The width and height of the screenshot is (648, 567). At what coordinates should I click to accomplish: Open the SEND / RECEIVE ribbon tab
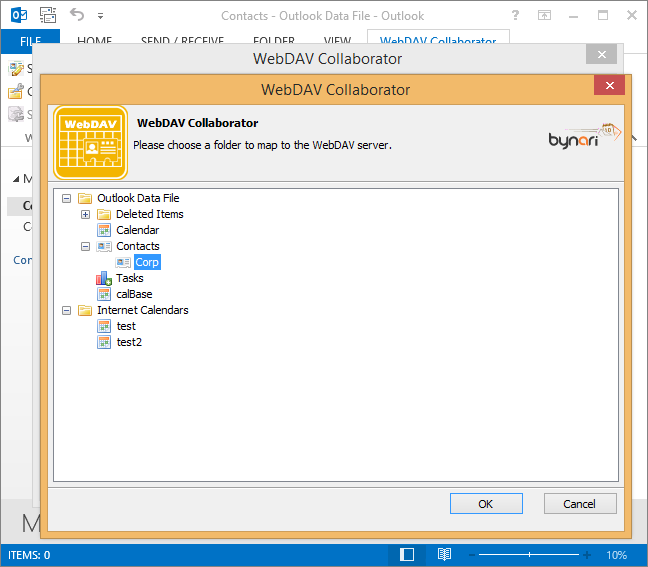coord(182,41)
